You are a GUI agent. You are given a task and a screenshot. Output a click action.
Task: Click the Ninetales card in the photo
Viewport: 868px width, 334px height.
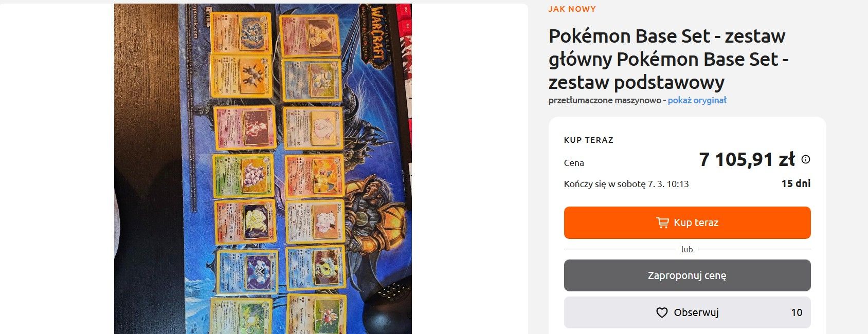(245, 222)
